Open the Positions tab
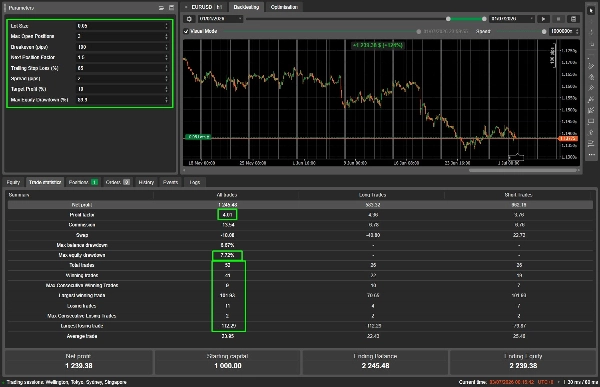This screenshot has height=387, width=600. 83,182
